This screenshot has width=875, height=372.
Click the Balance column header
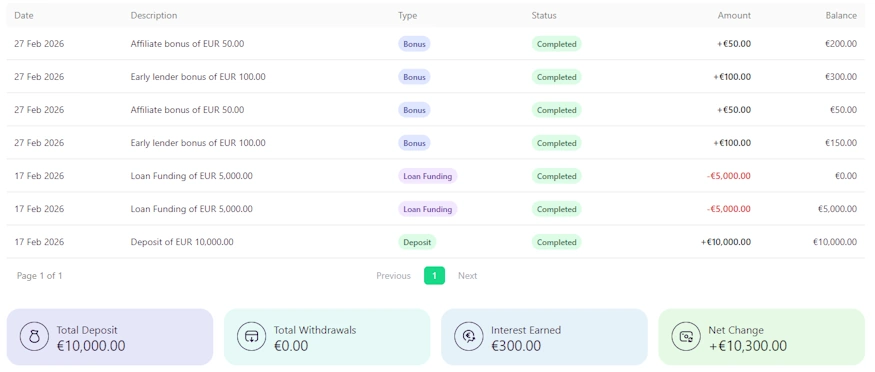pyautogui.click(x=841, y=16)
